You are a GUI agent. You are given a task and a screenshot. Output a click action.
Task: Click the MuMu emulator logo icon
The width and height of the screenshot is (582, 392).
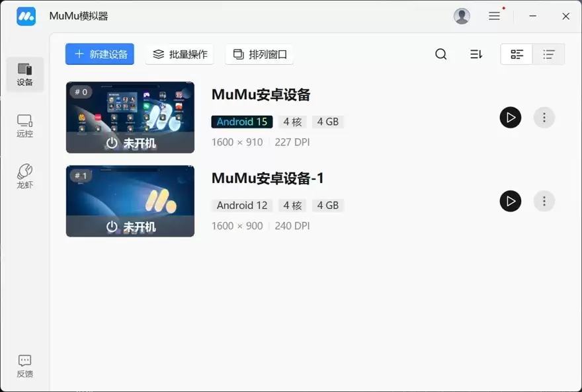click(26, 17)
